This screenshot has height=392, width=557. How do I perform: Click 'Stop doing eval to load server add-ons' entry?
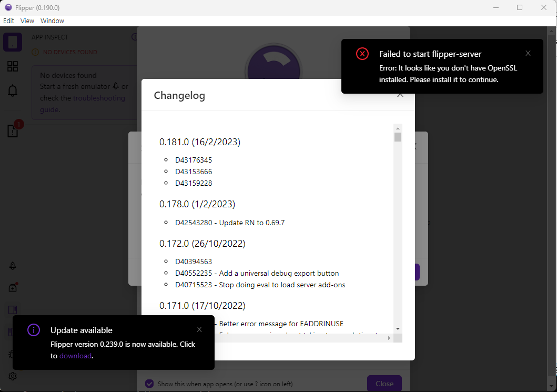coord(260,285)
